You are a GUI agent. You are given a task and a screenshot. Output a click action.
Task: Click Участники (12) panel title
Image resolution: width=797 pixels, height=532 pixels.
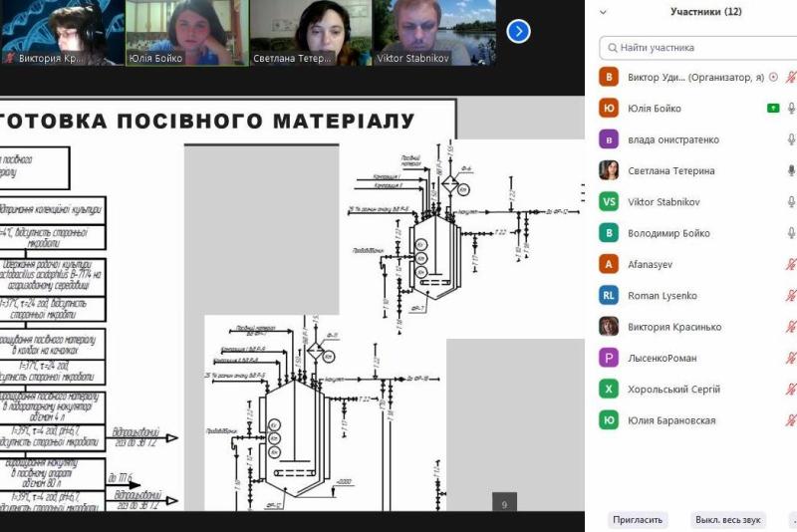705,12
